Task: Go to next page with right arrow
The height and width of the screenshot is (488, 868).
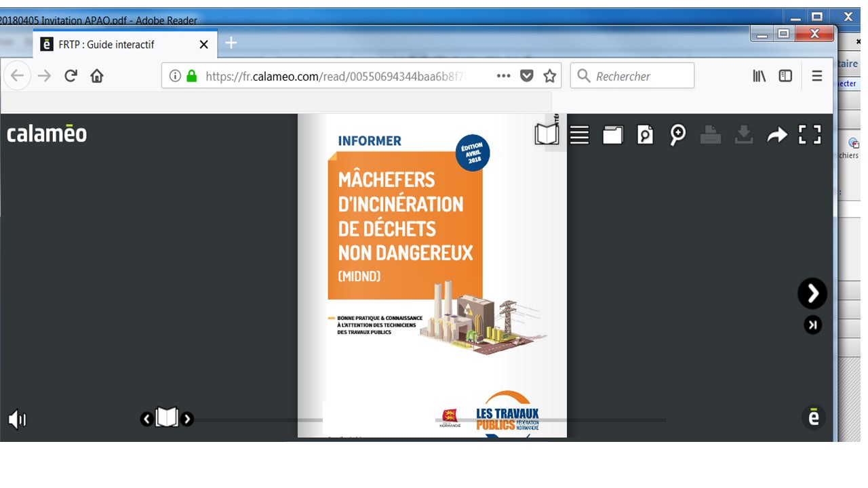Action: (812, 293)
